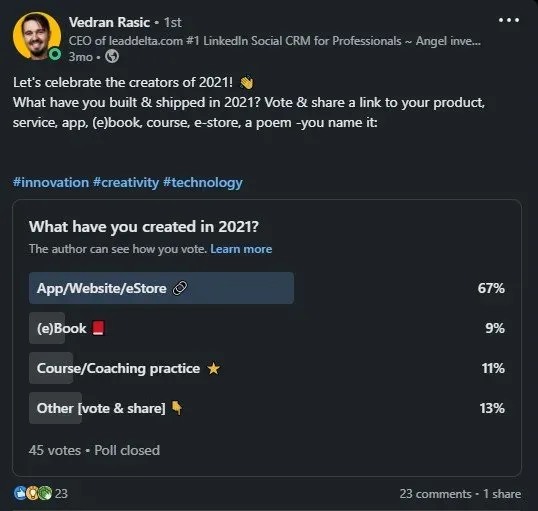
Task: View the 45 votes list
Action: 55,450
